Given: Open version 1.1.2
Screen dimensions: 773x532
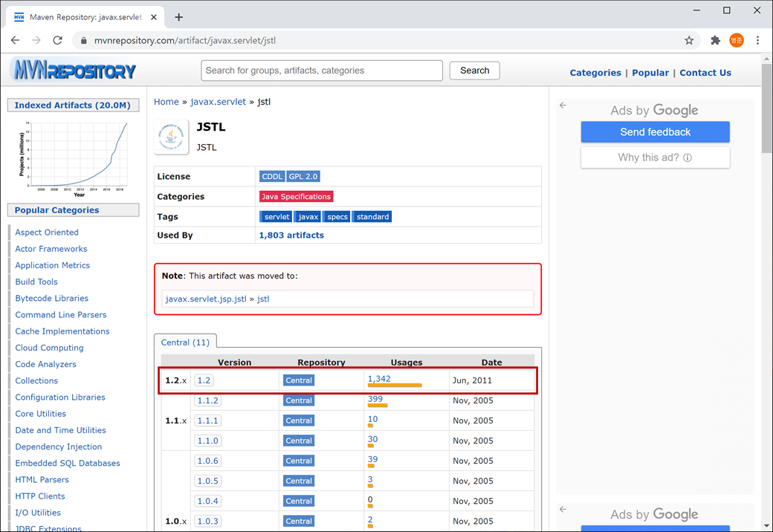Looking at the screenshot, I should coord(207,400).
